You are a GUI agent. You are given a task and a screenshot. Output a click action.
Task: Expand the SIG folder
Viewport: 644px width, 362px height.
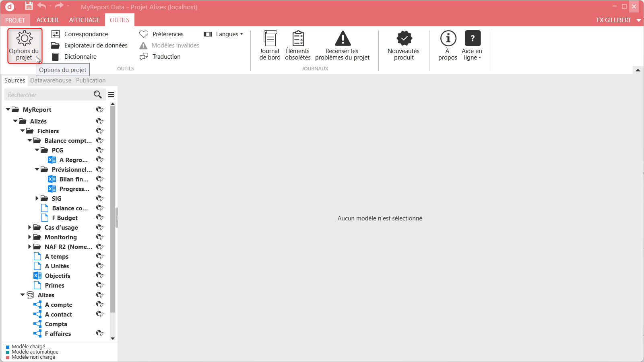[x=37, y=198]
